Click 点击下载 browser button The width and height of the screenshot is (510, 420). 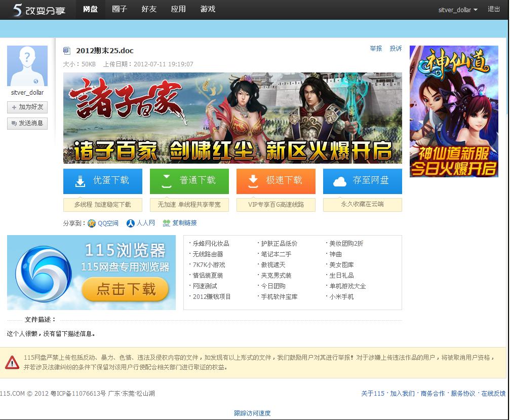coord(125,289)
